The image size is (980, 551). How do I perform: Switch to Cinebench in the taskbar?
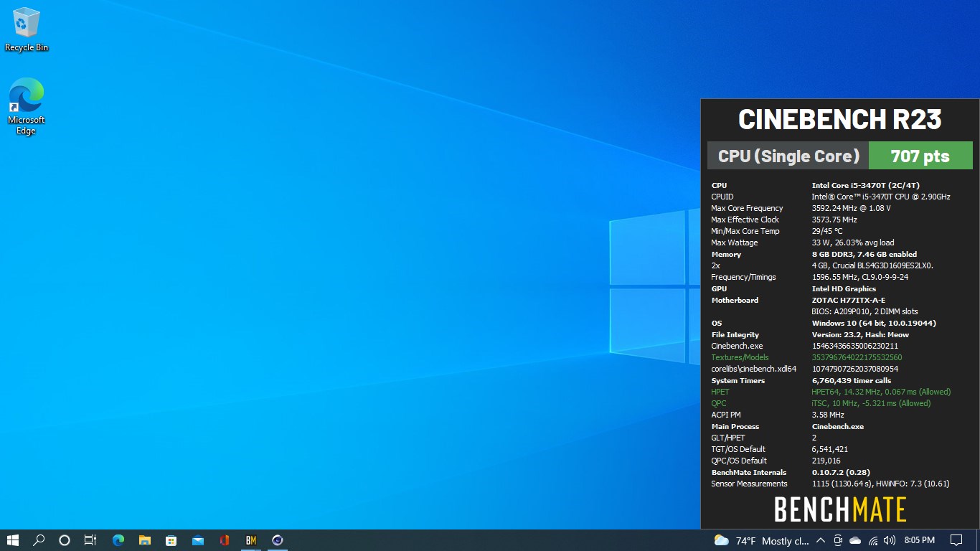point(278,540)
